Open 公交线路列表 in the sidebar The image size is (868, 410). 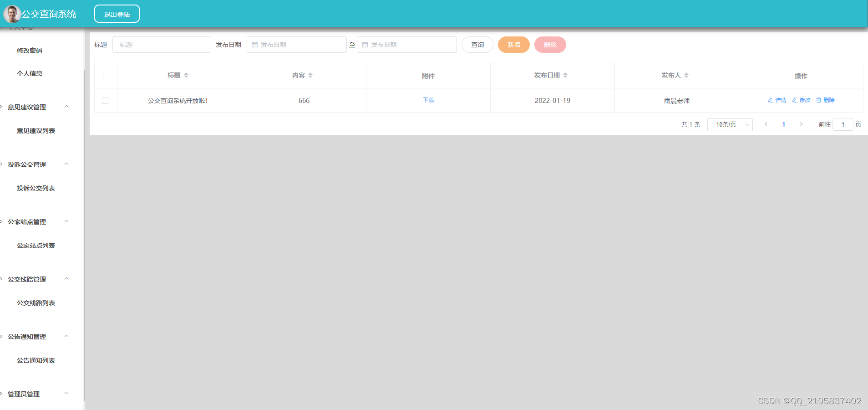tap(36, 303)
